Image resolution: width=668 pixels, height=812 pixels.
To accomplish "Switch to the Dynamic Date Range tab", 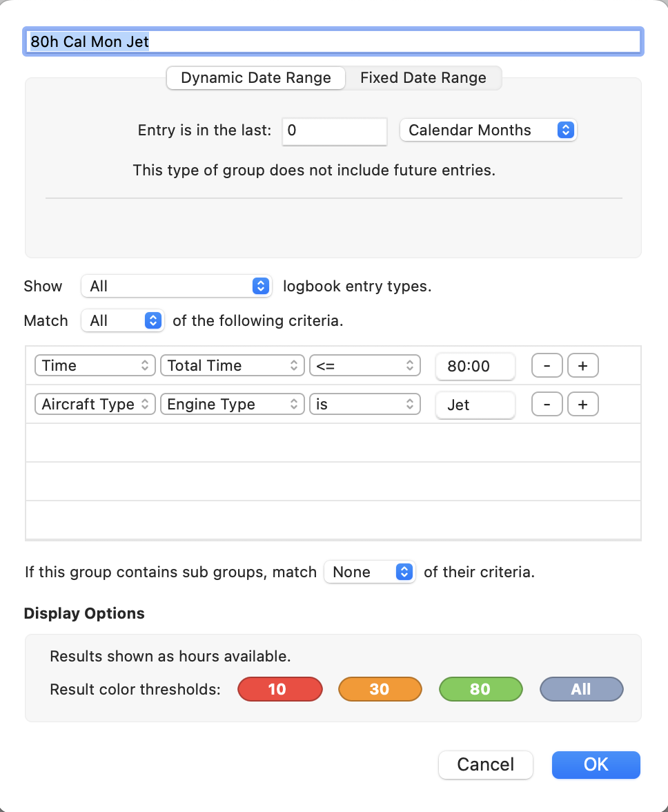I will pyautogui.click(x=255, y=77).
